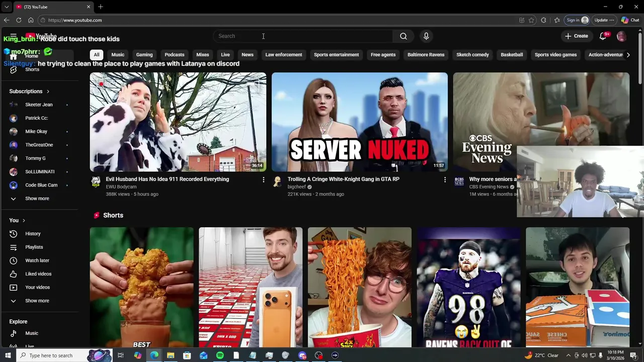The width and height of the screenshot is (644, 362).
Task: Select the Law enforcement chip
Action: [284, 55]
